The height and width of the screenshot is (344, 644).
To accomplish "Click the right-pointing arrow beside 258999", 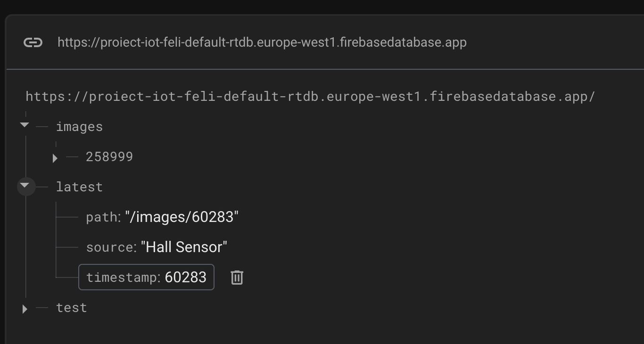I will coord(55,158).
